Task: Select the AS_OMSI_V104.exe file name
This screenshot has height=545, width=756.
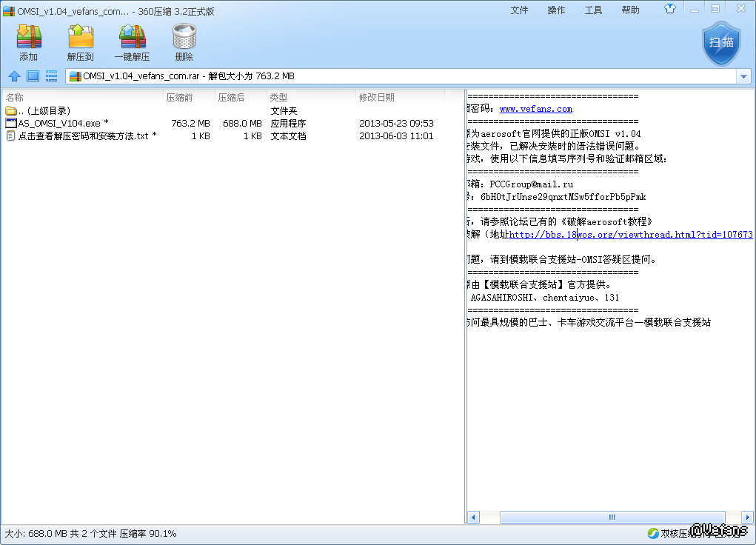Action: 59,124
